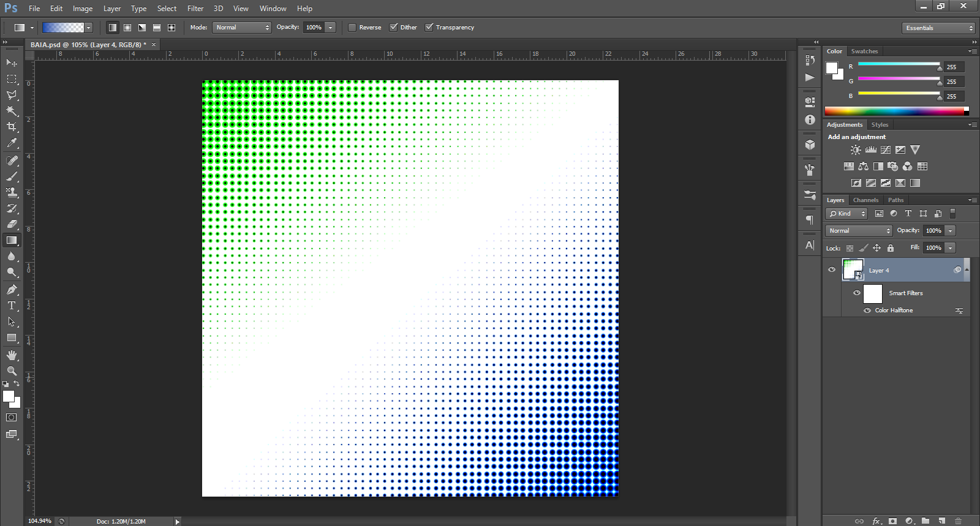Add a Brightness/Contrast adjustment
The image size is (980, 526).
tap(856, 149)
